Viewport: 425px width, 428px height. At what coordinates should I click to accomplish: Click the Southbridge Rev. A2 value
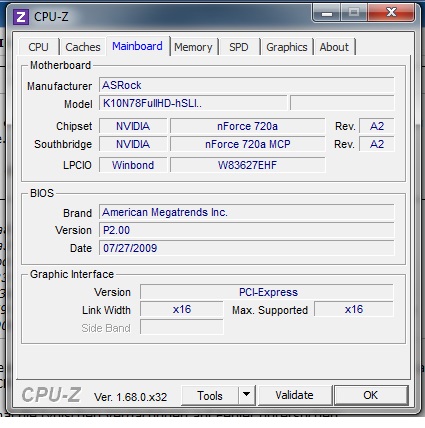(377, 144)
